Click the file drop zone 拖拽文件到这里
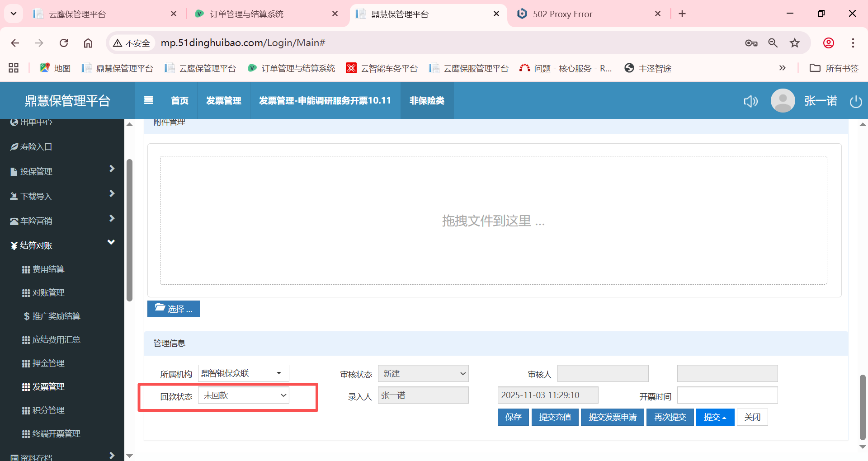This screenshot has height=461, width=868. (494, 221)
